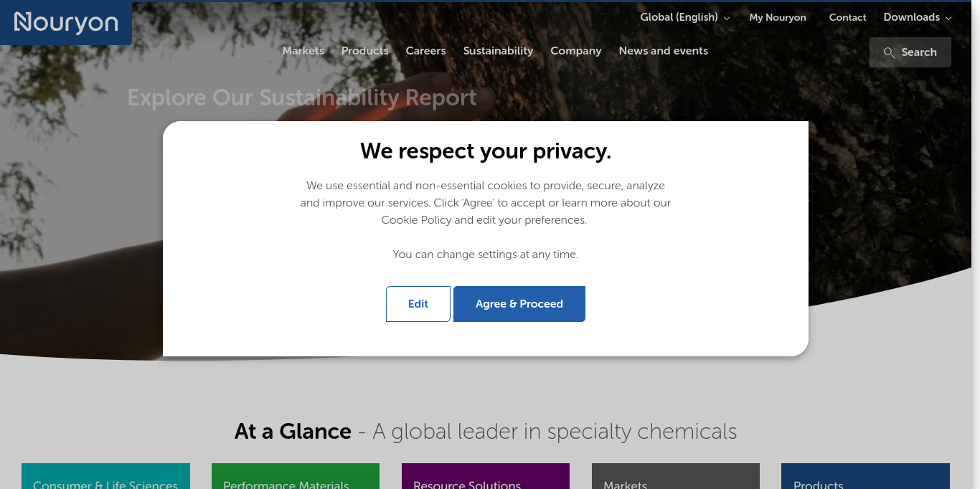Image resolution: width=980 pixels, height=489 pixels.
Task: Select the green Performance Materials tile
Action: pos(296,476)
